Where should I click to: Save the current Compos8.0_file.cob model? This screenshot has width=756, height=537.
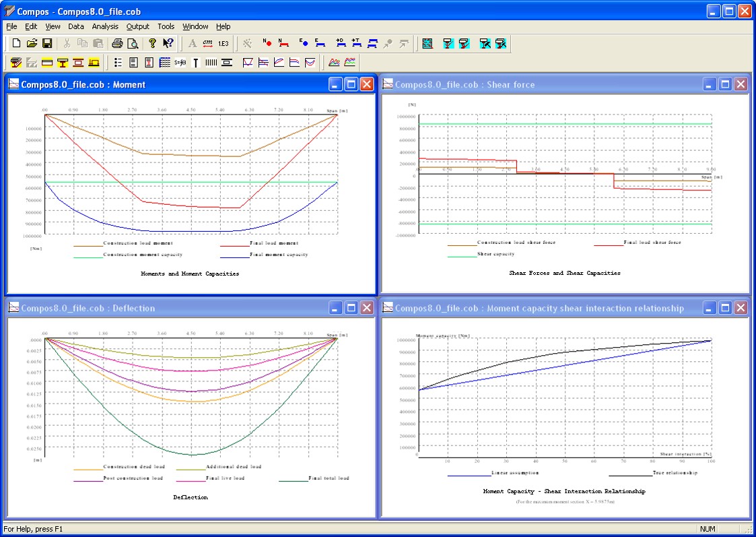[47, 43]
